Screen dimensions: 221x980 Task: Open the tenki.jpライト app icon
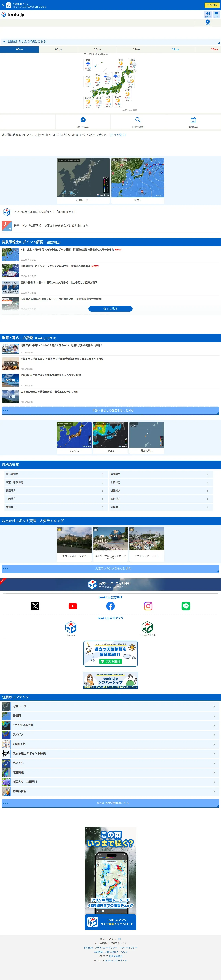[x=7, y=212]
